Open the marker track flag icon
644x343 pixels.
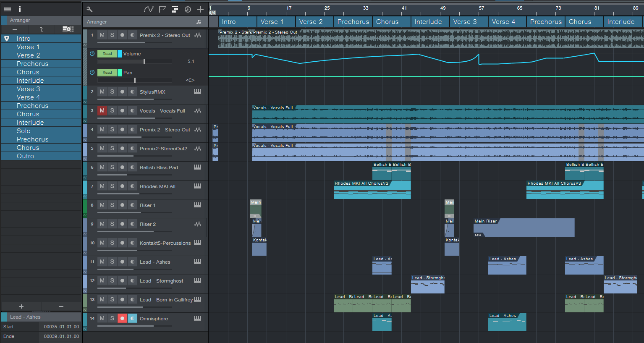click(x=162, y=9)
